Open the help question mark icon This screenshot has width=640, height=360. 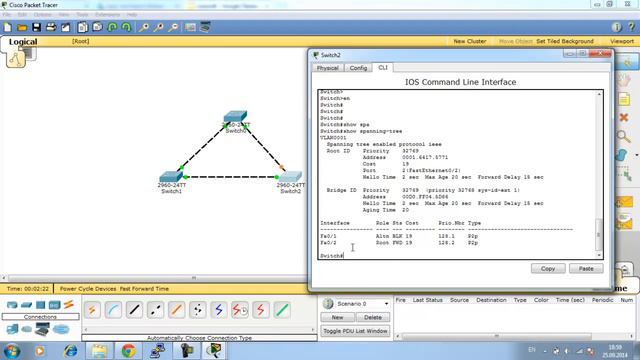coord(631,27)
